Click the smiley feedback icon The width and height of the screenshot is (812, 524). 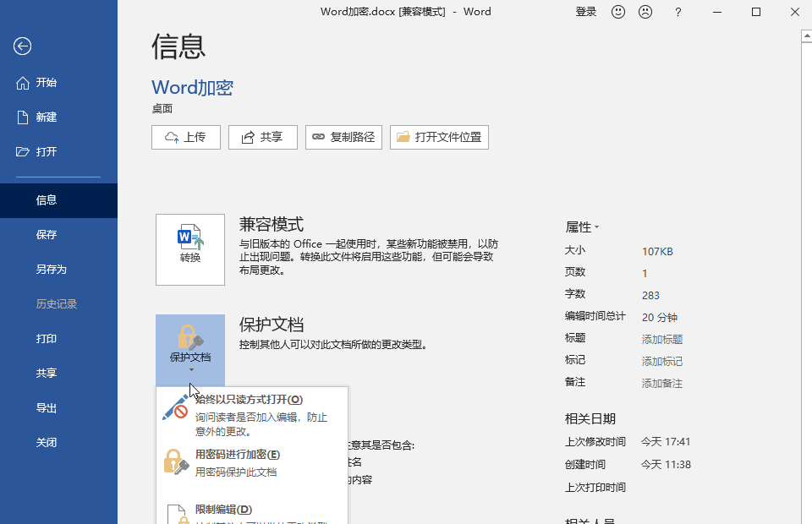[617, 12]
